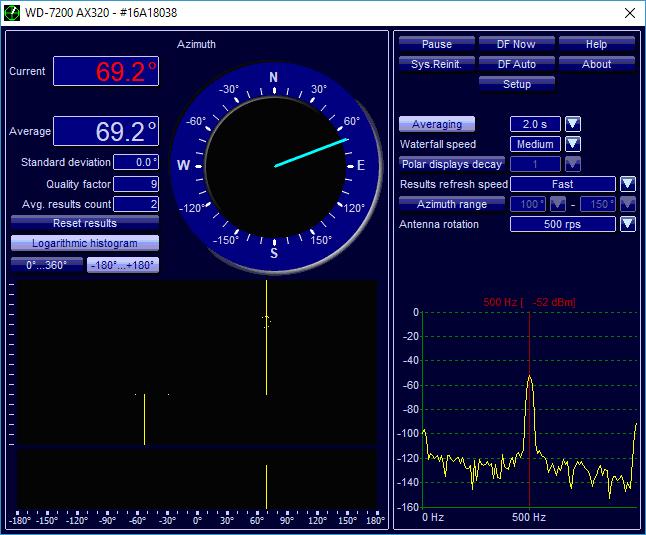Click the compass azimuth dial

pyautogui.click(x=274, y=166)
